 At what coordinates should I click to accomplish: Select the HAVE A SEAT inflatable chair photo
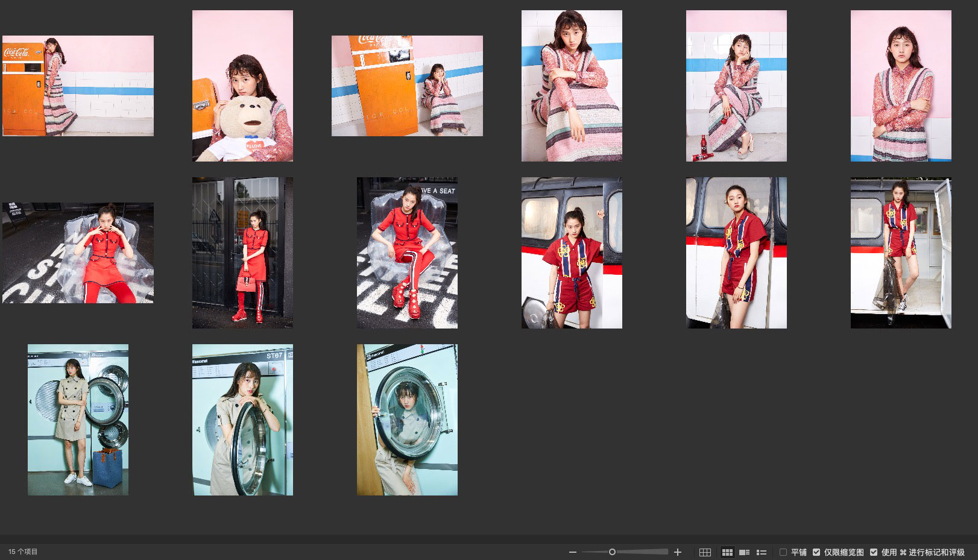pyautogui.click(x=407, y=253)
